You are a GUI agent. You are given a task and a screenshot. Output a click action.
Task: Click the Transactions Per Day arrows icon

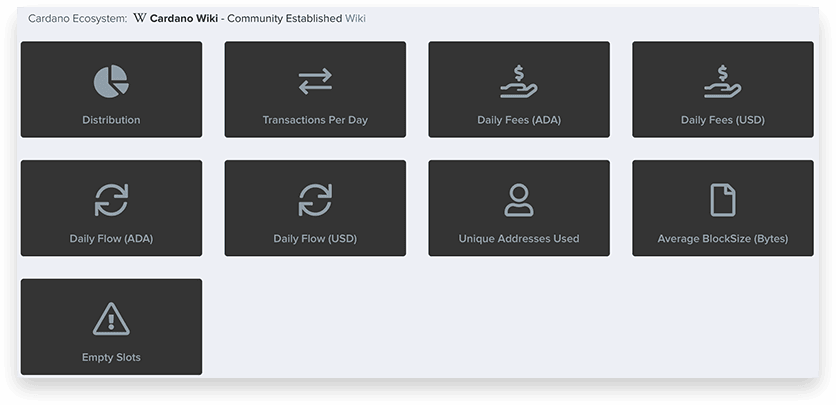click(x=315, y=82)
